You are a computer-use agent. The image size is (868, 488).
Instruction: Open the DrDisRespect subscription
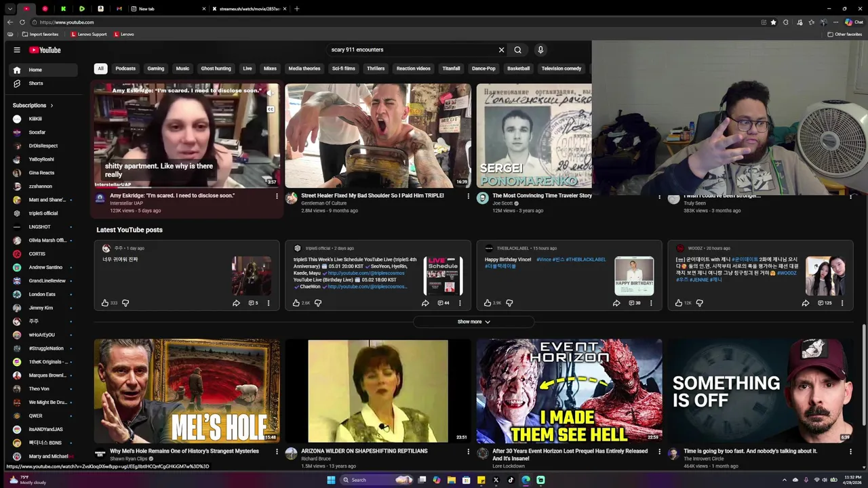tap(43, 146)
